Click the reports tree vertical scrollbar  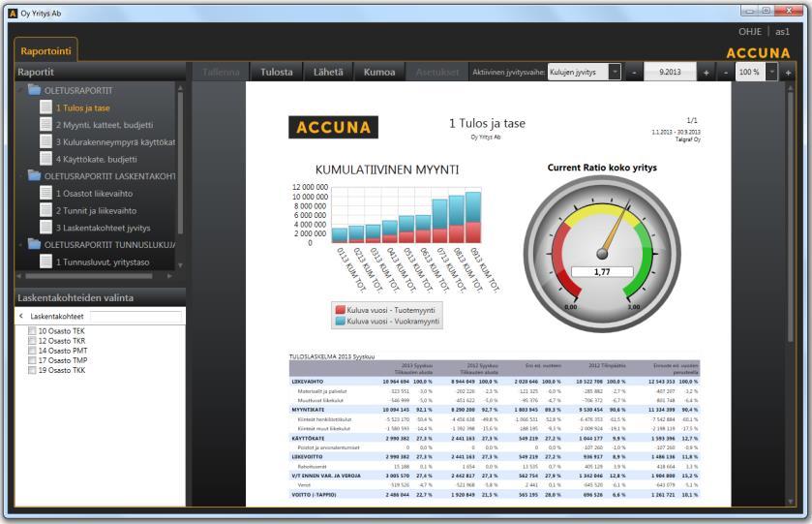tap(180, 163)
